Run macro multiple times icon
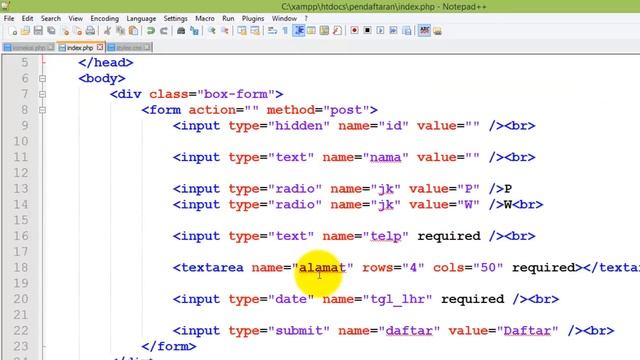 393,31
